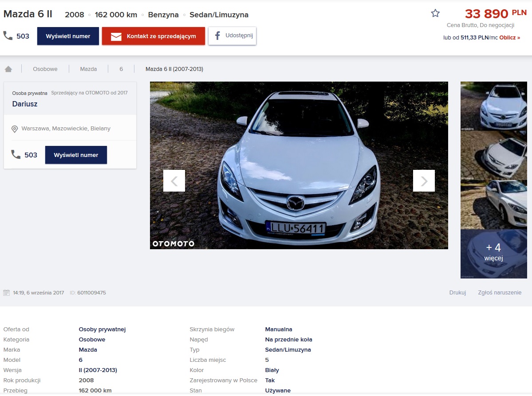Click Zgłoś naruszenie report link
This screenshot has height=396, width=532.
(500, 293)
